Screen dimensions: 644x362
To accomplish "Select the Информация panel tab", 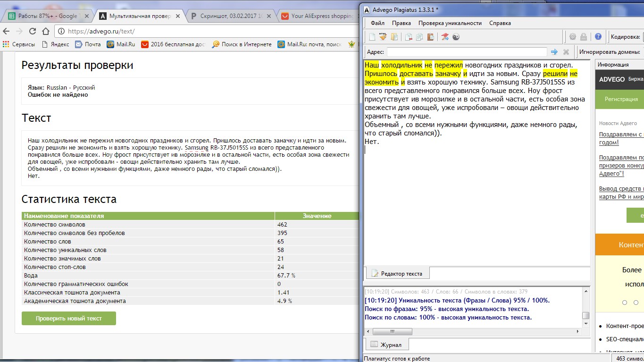I will [613, 65].
